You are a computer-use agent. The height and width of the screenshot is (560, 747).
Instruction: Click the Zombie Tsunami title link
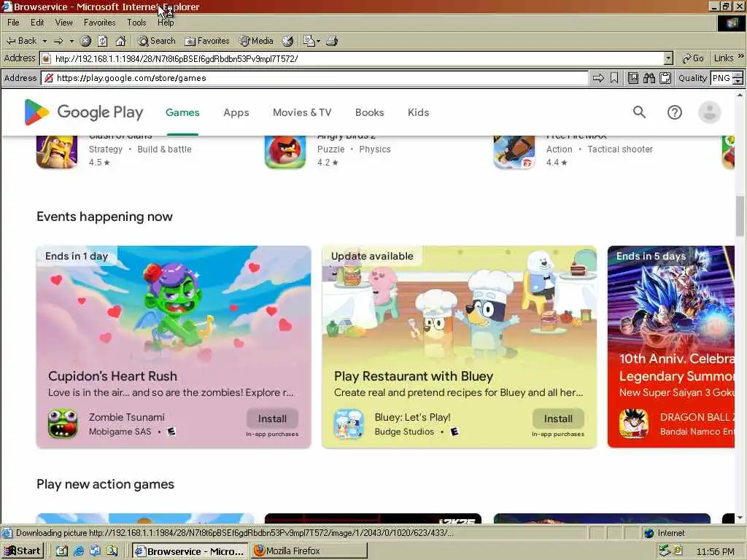pos(127,417)
